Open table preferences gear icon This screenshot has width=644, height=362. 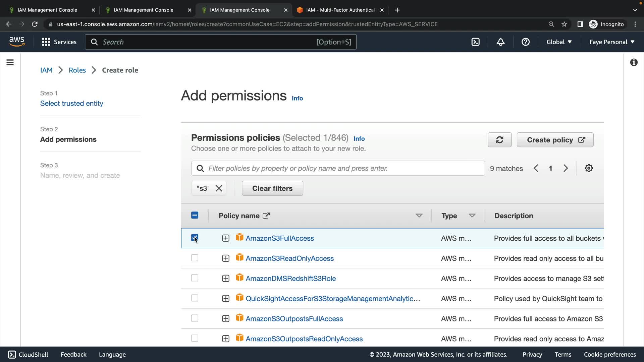pyautogui.click(x=589, y=168)
